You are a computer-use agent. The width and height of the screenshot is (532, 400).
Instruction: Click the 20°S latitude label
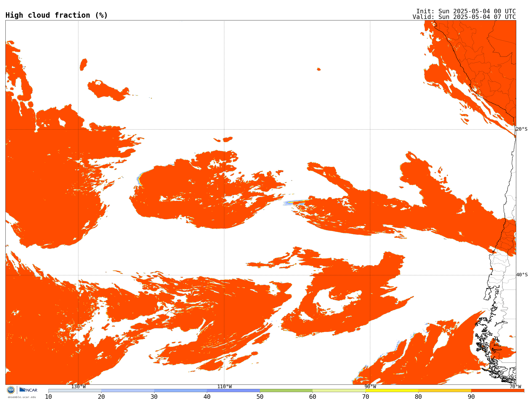coord(522,129)
